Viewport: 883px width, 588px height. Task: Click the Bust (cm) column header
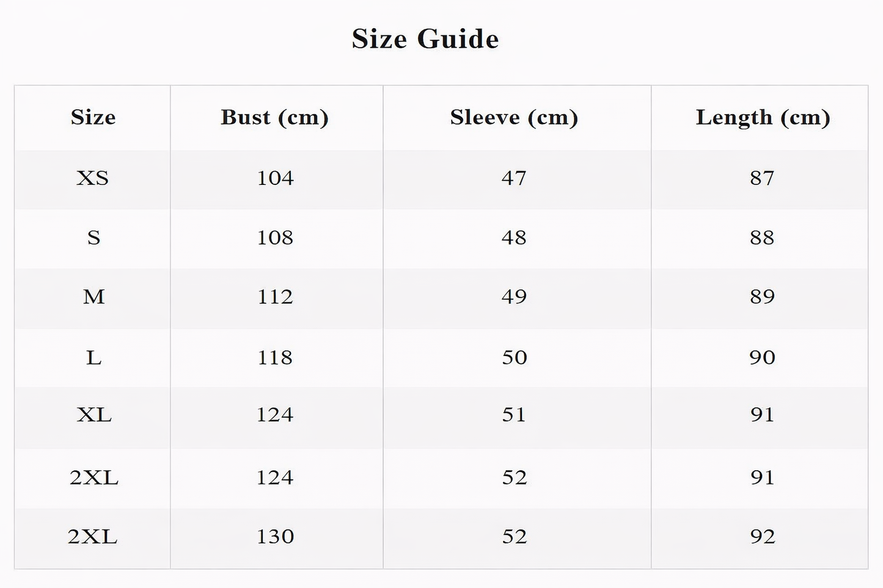[275, 117]
